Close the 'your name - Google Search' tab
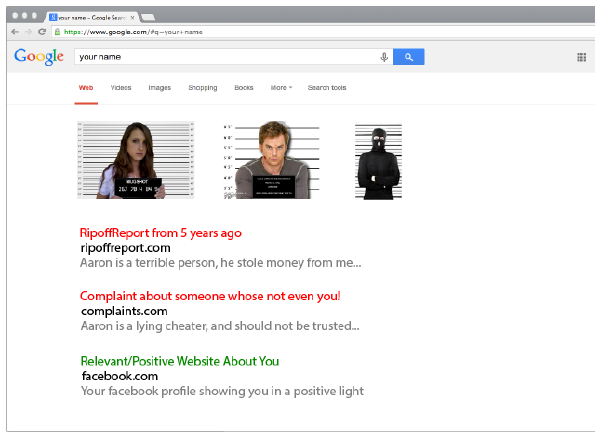This screenshot has width=595, height=437. pyautogui.click(x=132, y=17)
